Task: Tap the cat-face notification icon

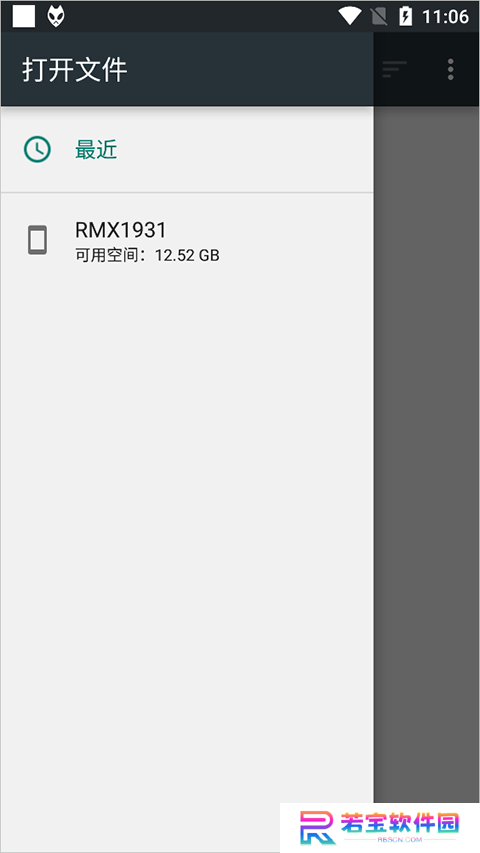Action: click(56, 16)
